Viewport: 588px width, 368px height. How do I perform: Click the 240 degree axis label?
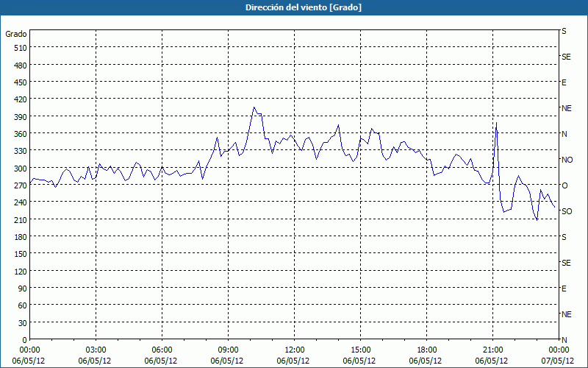click(x=21, y=203)
